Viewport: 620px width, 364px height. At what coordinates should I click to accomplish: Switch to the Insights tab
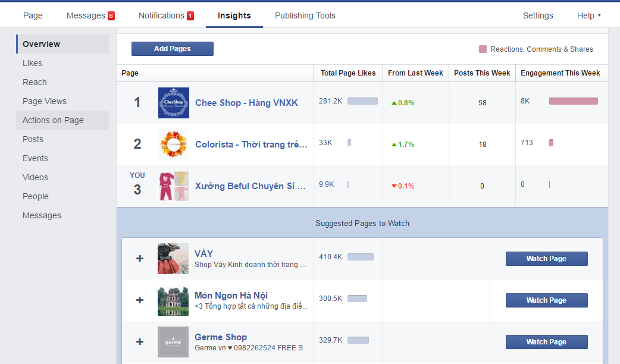tap(234, 16)
